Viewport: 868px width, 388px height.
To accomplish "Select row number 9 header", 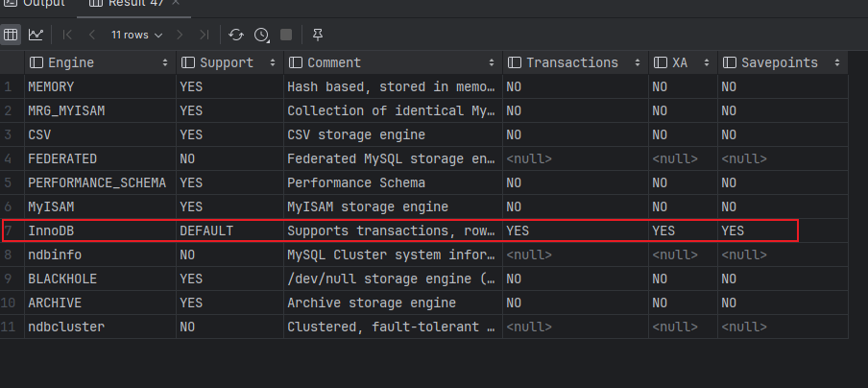I will click(x=10, y=279).
